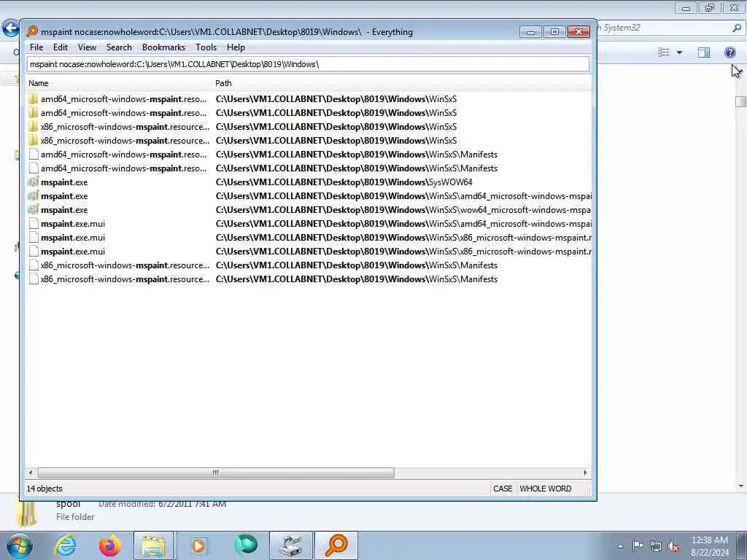Image resolution: width=747 pixels, height=560 pixels.
Task: Change Explorer view layout icon
Action: 664,52
